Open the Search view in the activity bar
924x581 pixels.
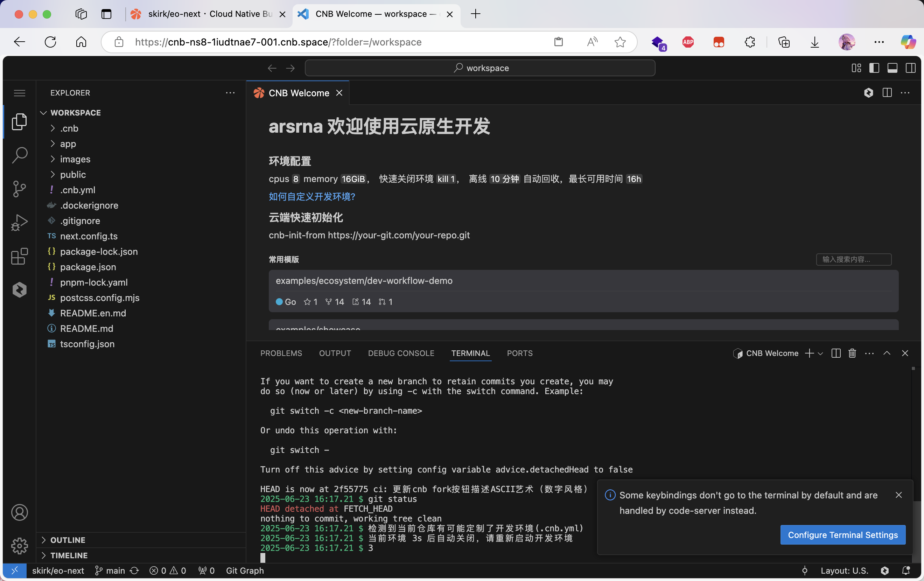tap(19, 155)
